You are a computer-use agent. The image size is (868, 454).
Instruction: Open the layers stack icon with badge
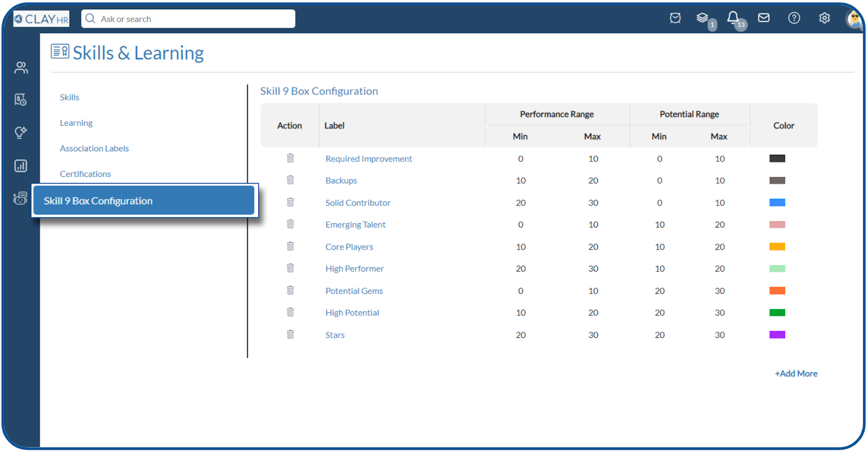703,18
